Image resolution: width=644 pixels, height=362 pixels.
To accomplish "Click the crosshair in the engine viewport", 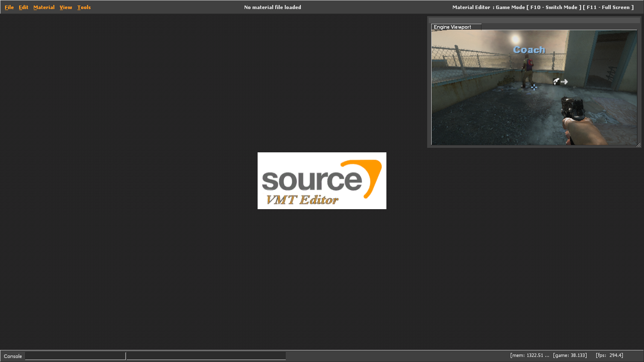I will (534, 87).
